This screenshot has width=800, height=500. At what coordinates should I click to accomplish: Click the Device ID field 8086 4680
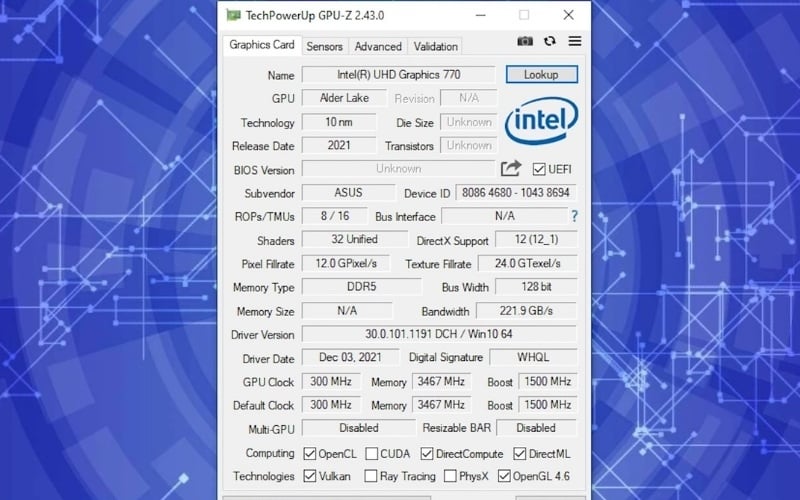pyautogui.click(x=516, y=193)
